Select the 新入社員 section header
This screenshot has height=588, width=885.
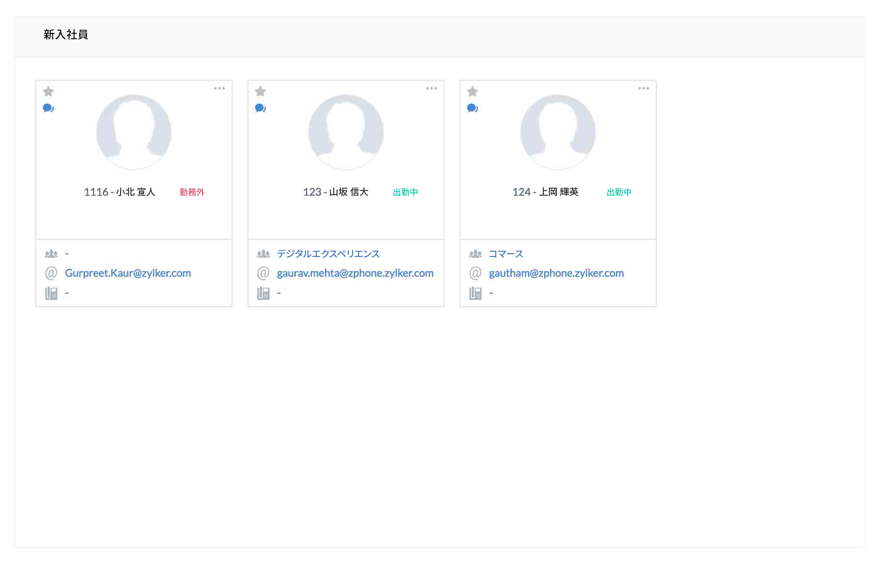(x=66, y=35)
